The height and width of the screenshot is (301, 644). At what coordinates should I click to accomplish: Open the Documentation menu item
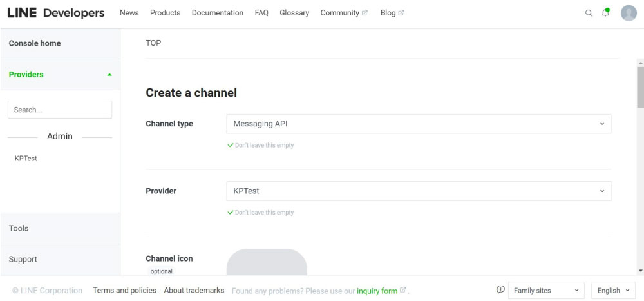[217, 13]
